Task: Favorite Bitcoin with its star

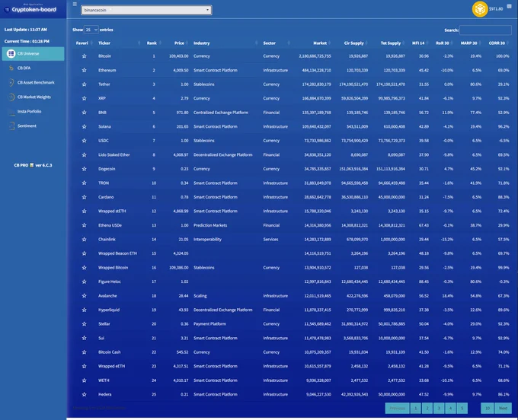Action: pos(85,56)
